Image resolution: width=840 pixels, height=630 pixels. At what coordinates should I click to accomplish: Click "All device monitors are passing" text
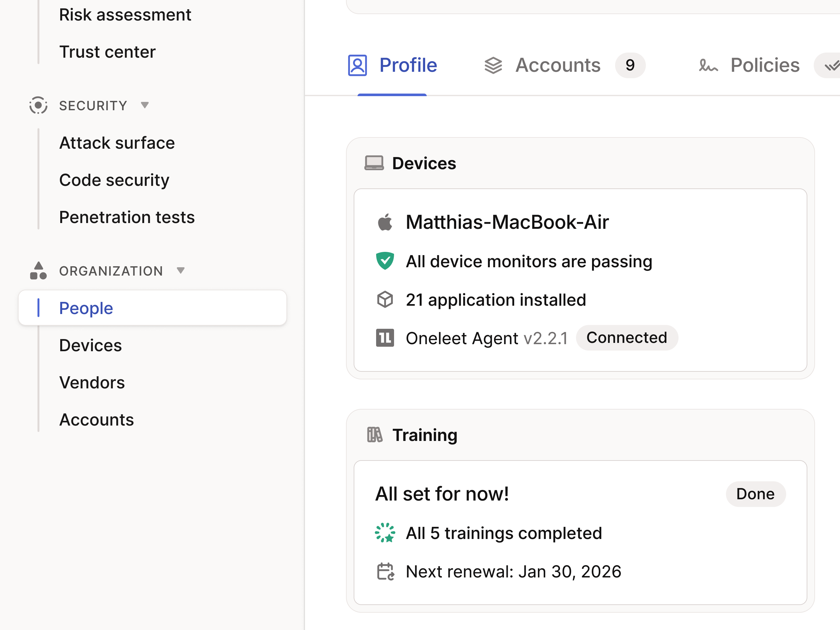click(x=529, y=262)
